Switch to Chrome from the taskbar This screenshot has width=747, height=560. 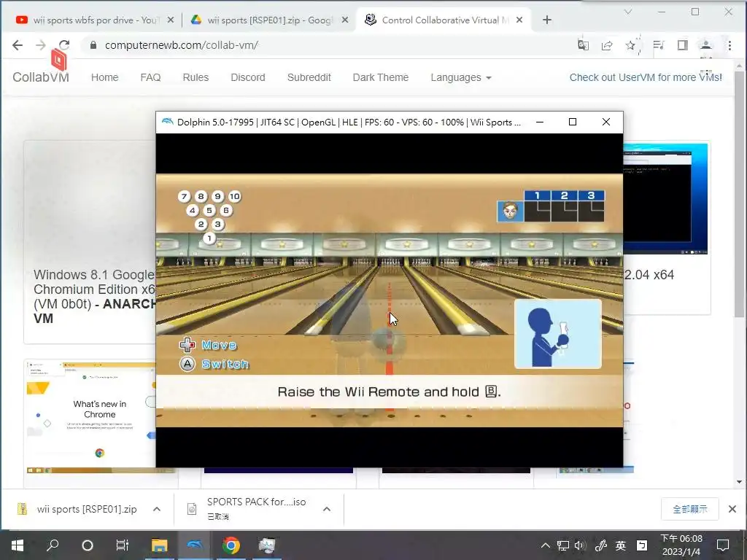tap(231, 545)
